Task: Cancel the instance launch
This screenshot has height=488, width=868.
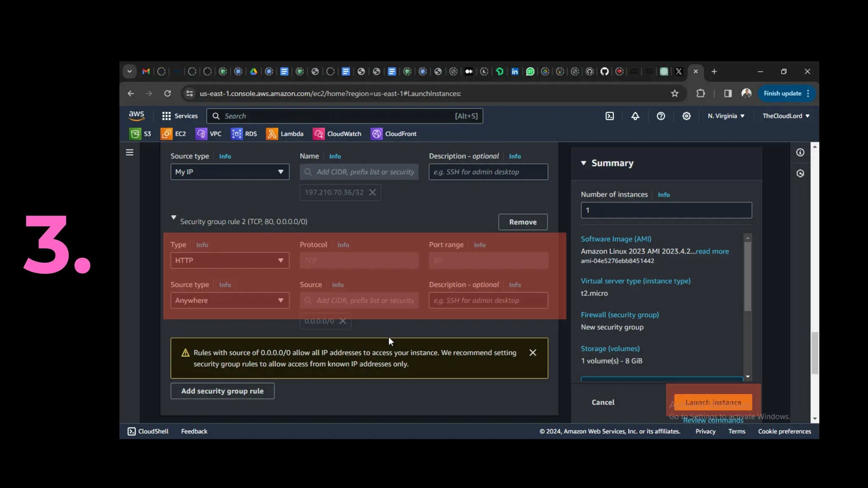Action: pyautogui.click(x=603, y=402)
